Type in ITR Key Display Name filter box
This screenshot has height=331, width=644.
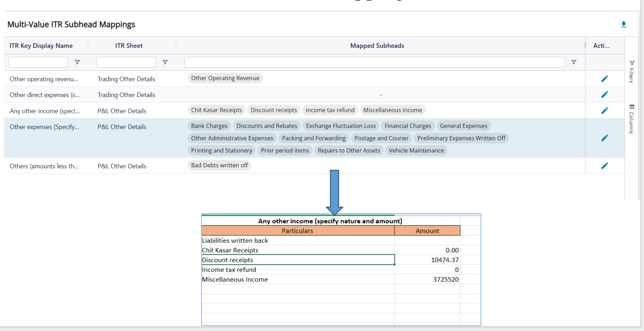[x=39, y=62]
